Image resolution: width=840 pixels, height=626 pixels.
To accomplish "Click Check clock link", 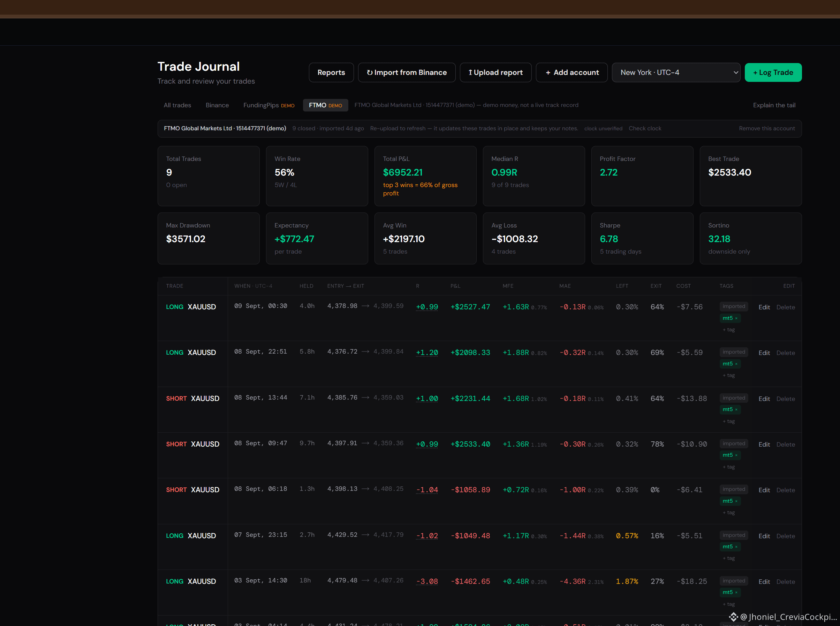I will (x=645, y=129).
